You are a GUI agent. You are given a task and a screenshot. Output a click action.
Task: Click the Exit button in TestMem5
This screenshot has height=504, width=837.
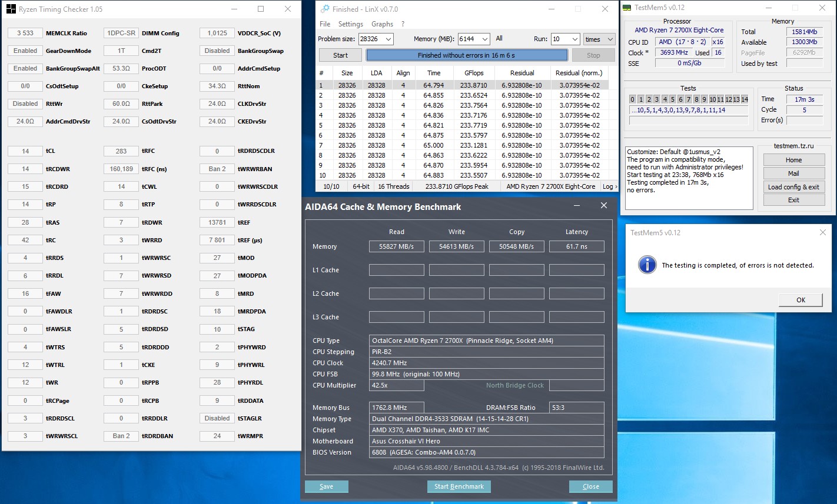(x=793, y=200)
